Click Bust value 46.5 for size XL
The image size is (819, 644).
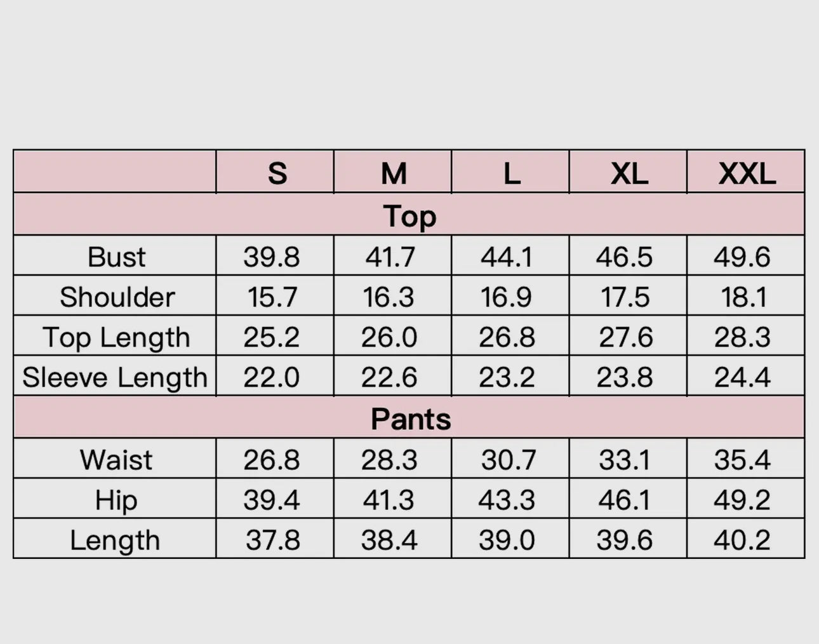coord(624,257)
